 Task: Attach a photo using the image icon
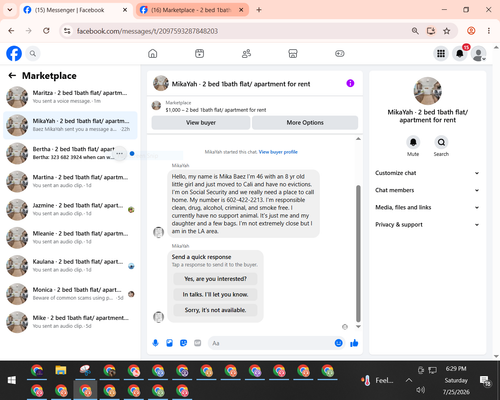pos(169,343)
